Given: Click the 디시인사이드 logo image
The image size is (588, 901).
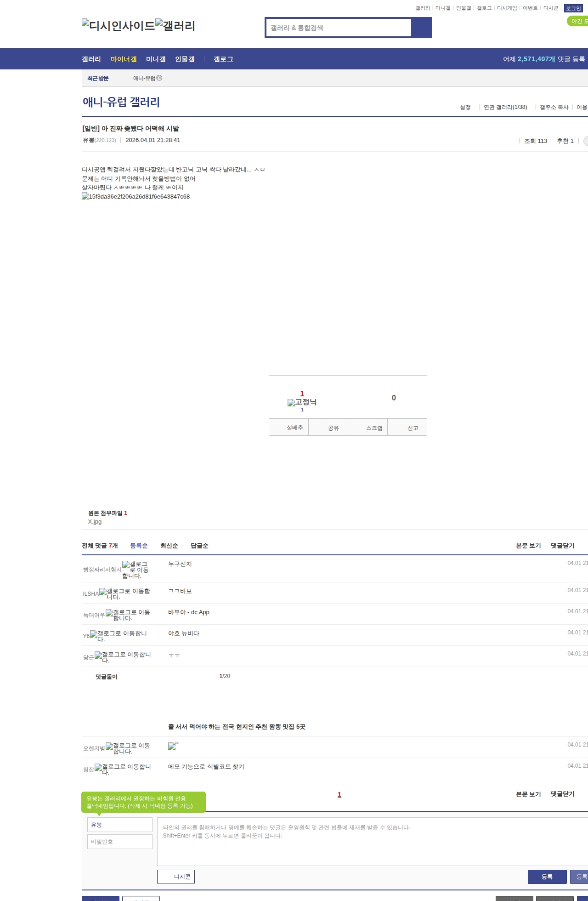Looking at the screenshot, I should pyautogui.click(x=118, y=26).
